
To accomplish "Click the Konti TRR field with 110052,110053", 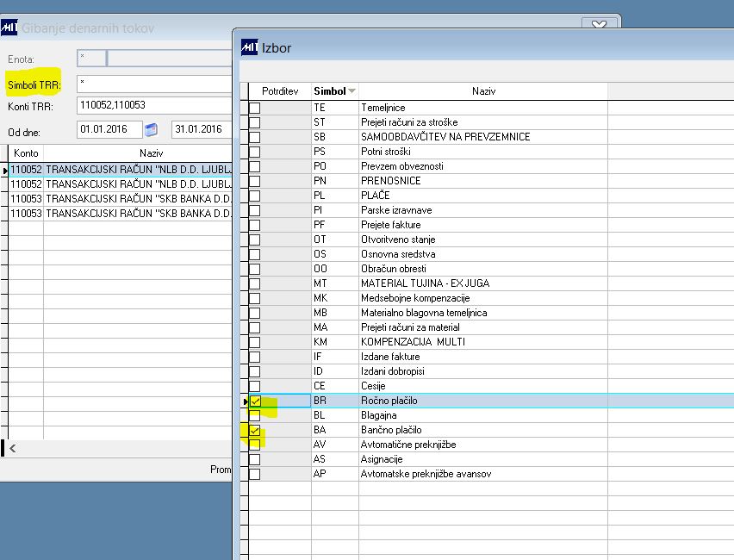I will [154, 105].
